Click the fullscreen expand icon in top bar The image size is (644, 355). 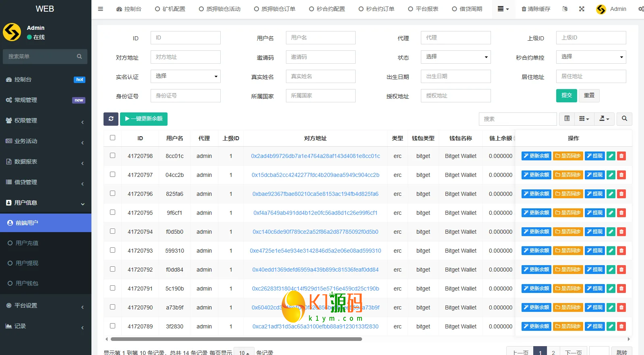pos(582,9)
